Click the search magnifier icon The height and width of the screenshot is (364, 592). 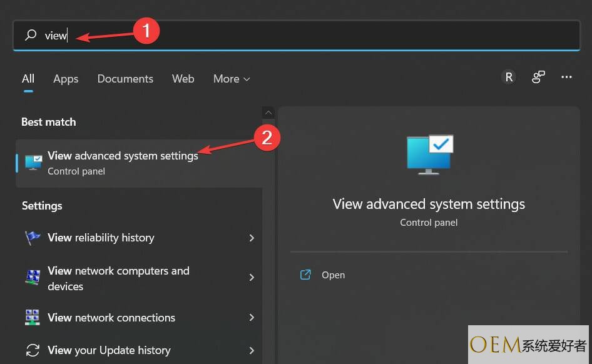[30, 36]
